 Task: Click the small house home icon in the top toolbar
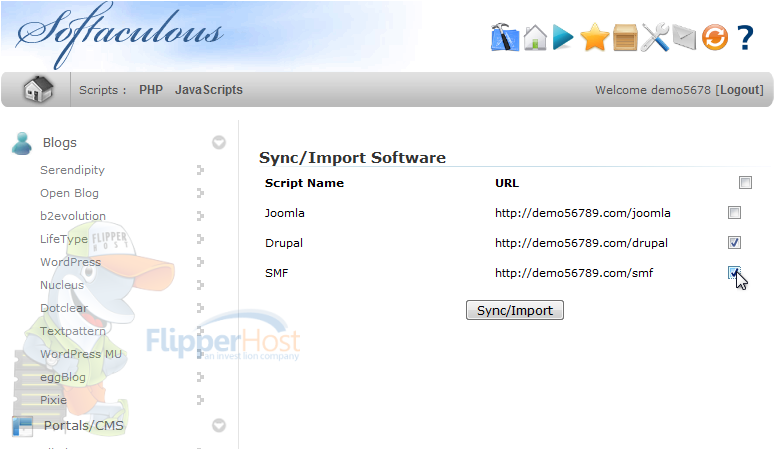[x=535, y=38]
